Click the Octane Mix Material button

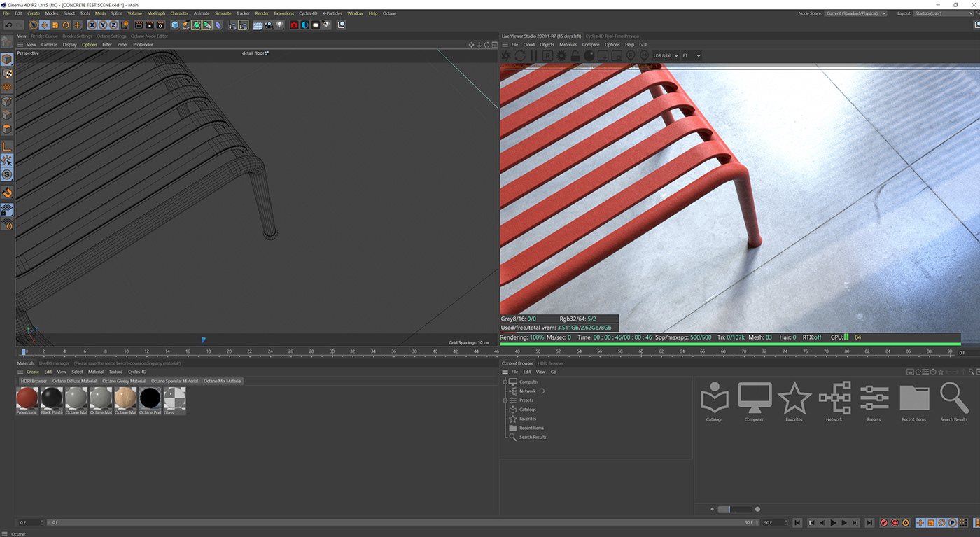(223, 382)
